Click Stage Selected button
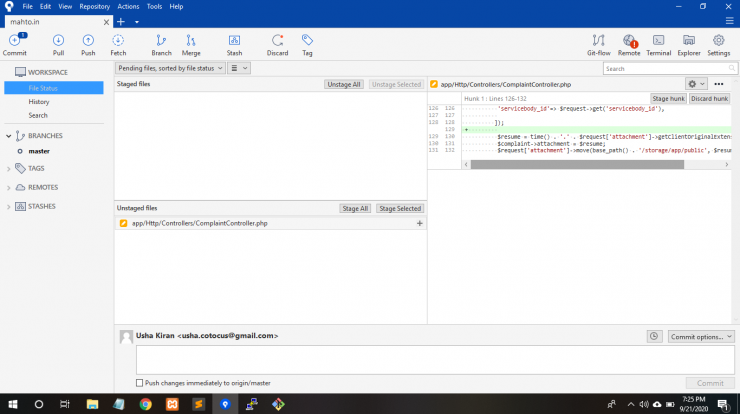 (400, 208)
